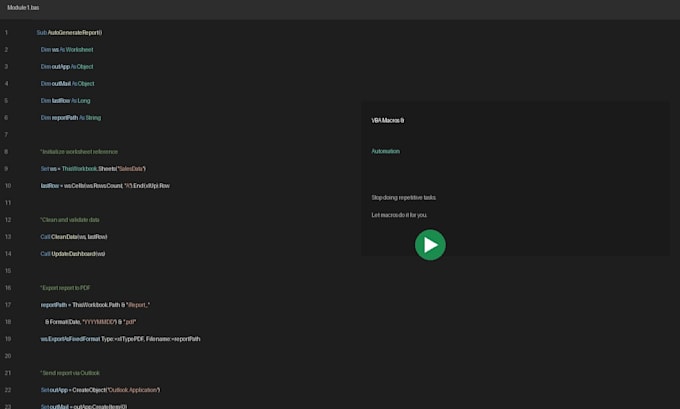Screen dimensions: 680x409
Task: Click the 'Initialize worksheet reference' comment
Action: [x=79, y=151]
